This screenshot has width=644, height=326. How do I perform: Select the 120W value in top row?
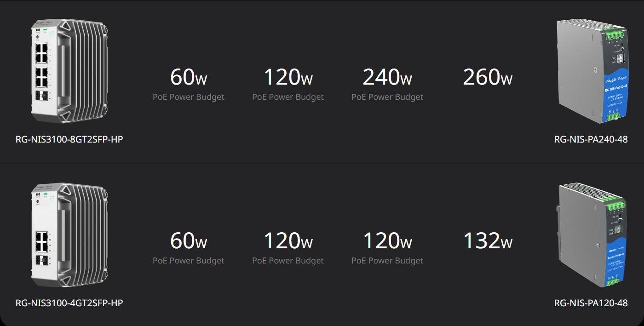[x=288, y=77]
